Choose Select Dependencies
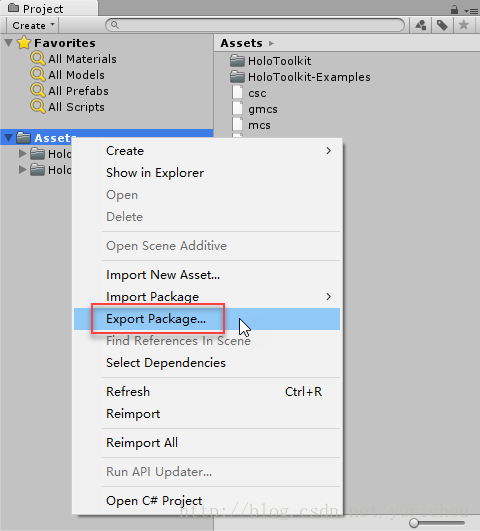480x531 pixels. [207, 363]
